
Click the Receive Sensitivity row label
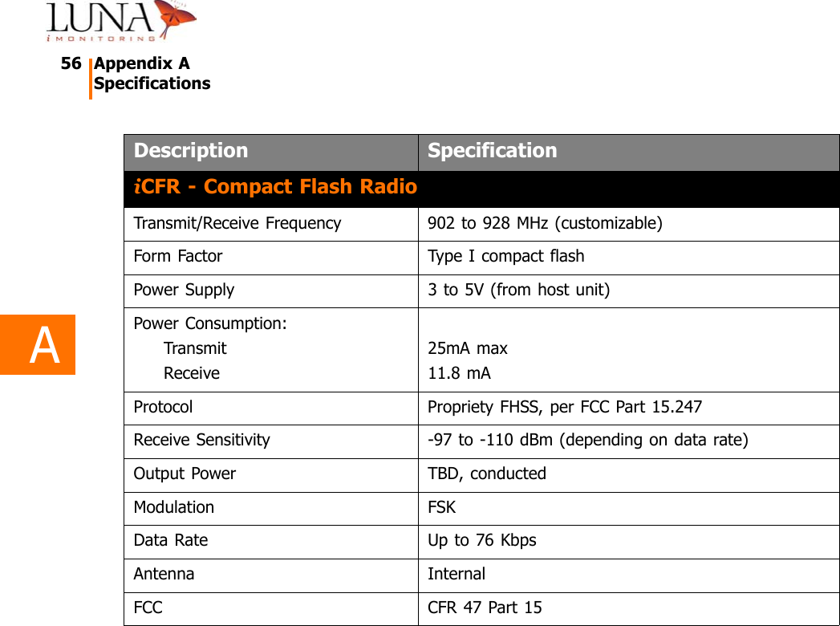point(201,441)
